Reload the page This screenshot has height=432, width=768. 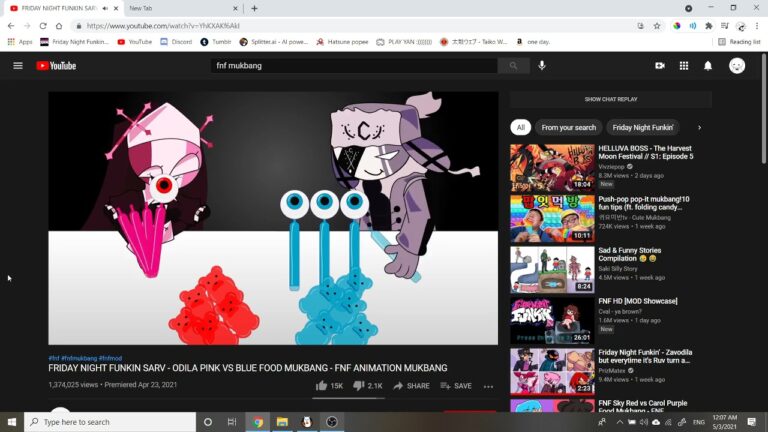tap(43, 25)
